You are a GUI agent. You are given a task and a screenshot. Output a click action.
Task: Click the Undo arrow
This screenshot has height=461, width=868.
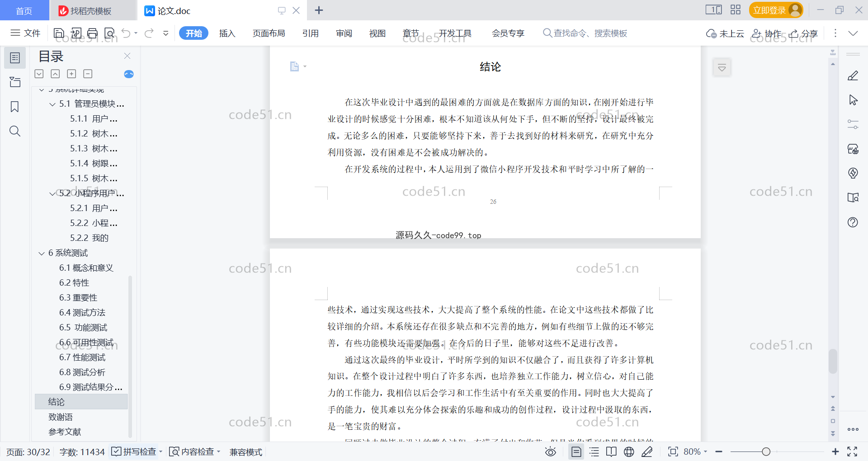click(x=126, y=33)
